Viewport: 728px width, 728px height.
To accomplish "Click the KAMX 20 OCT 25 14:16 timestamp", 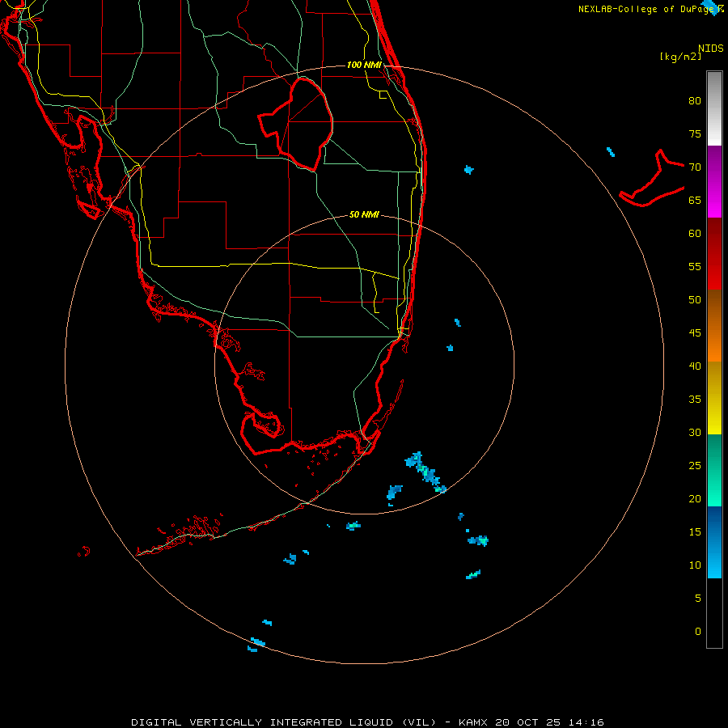I will (x=531, y=722).
